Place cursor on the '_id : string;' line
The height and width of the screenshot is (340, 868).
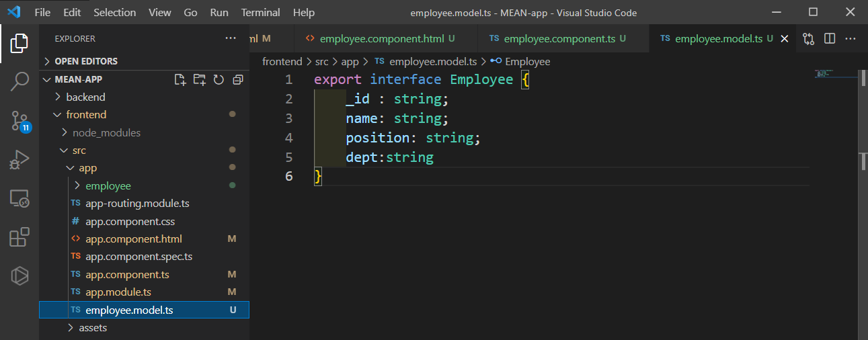coord(397,99)
